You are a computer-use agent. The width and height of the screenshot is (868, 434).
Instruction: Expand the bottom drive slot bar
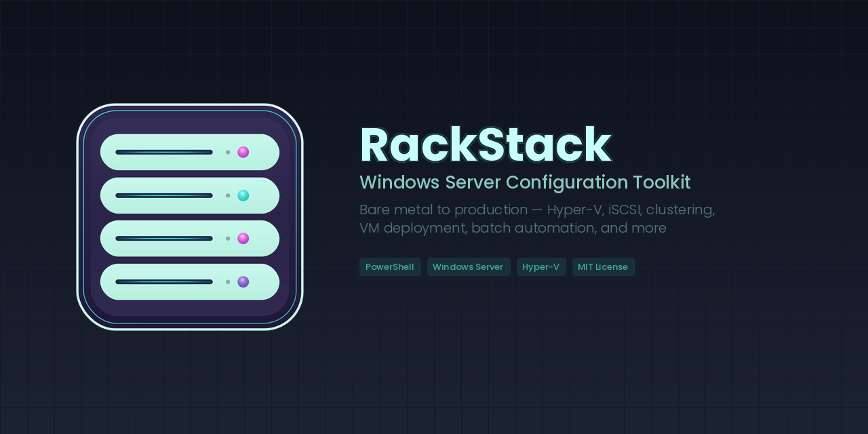coord(163,281)
